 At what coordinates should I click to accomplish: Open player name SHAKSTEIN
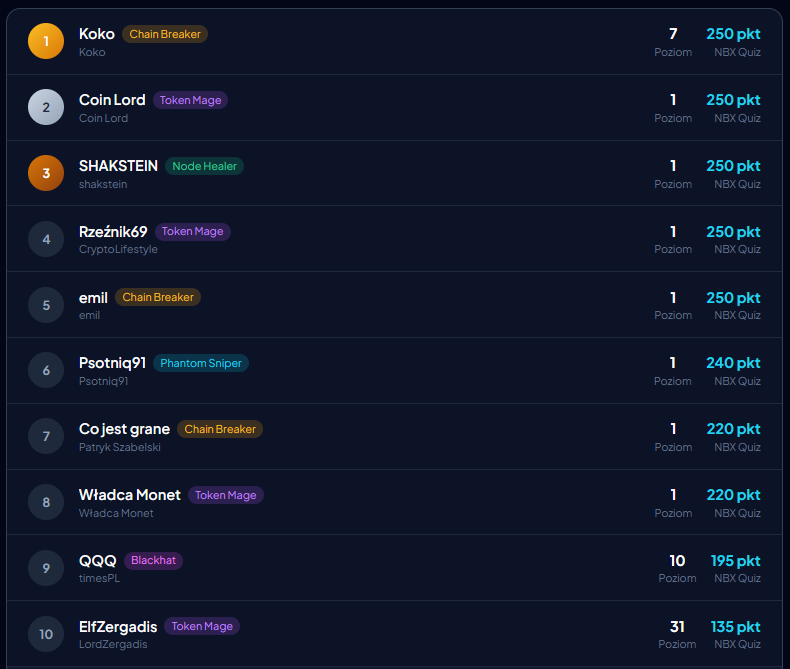click(x=118, y=166)
